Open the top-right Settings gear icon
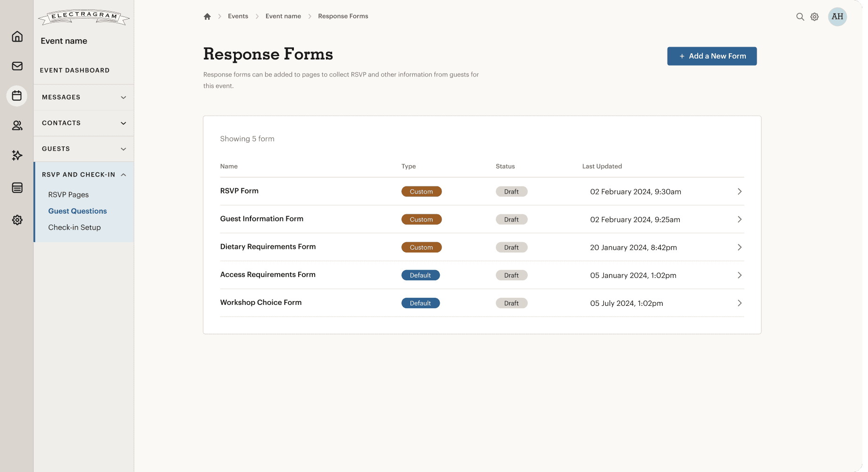The height and width of the screenshot is (472, 868). tap(814, 17)
